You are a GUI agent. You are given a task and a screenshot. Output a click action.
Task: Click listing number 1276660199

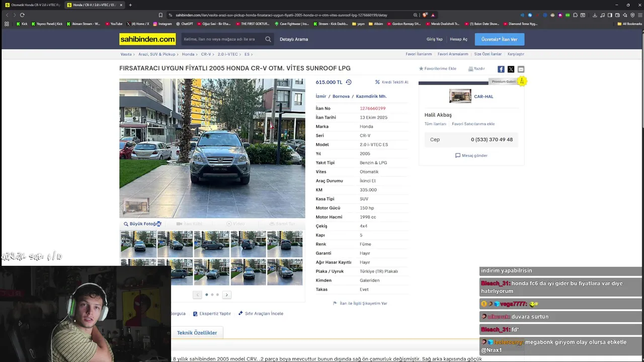[372, 108]
